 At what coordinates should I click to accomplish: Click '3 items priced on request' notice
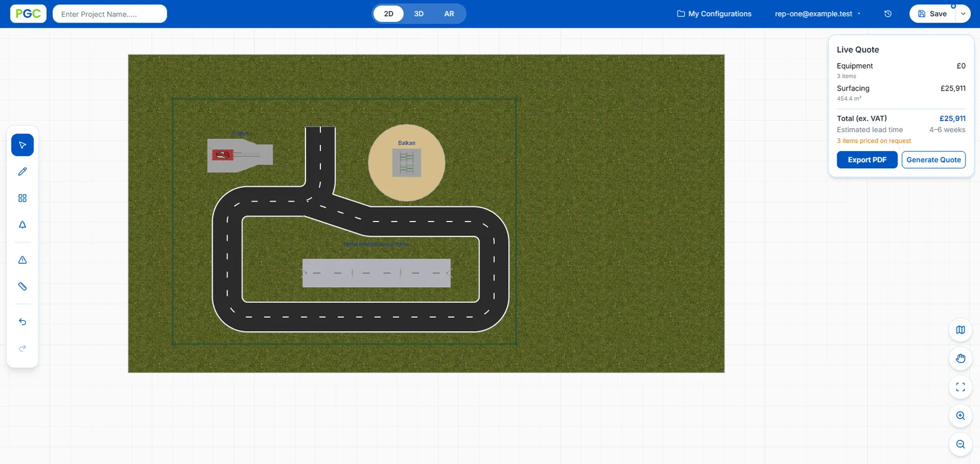click(874, 141)
